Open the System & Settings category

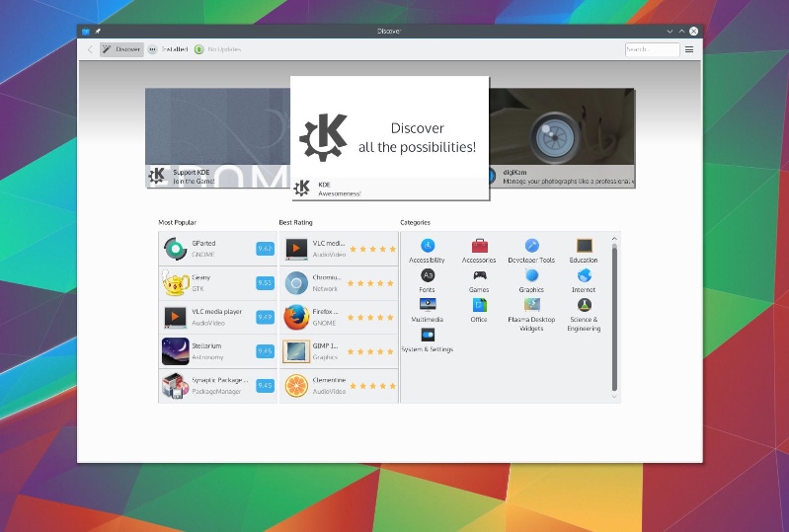(427, 336)
